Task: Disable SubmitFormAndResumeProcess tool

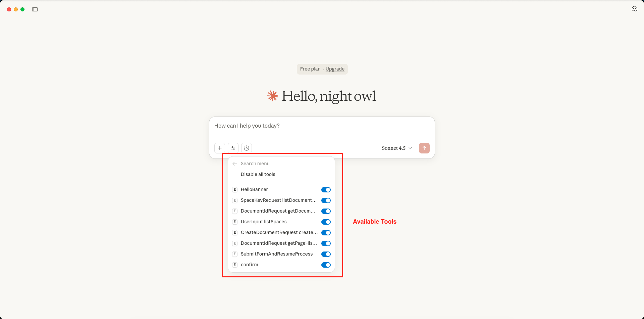Action: [326, 254]
